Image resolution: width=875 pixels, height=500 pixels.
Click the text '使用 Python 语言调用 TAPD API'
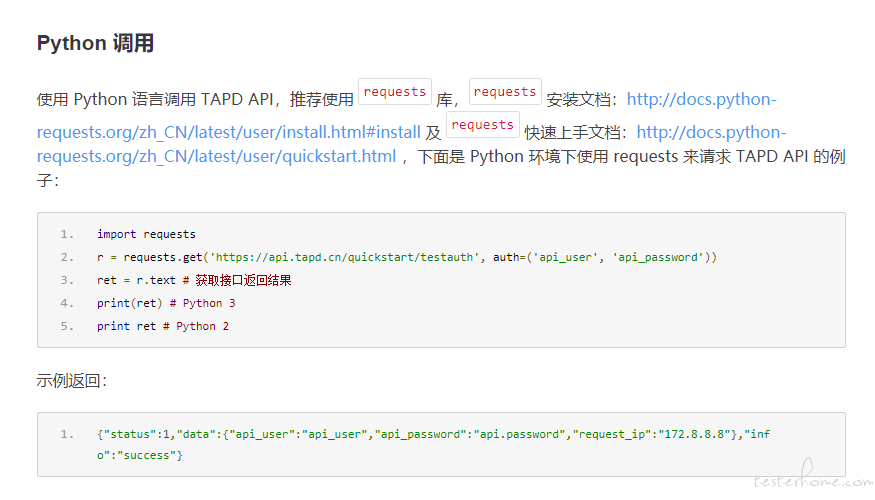click(155, 99)
